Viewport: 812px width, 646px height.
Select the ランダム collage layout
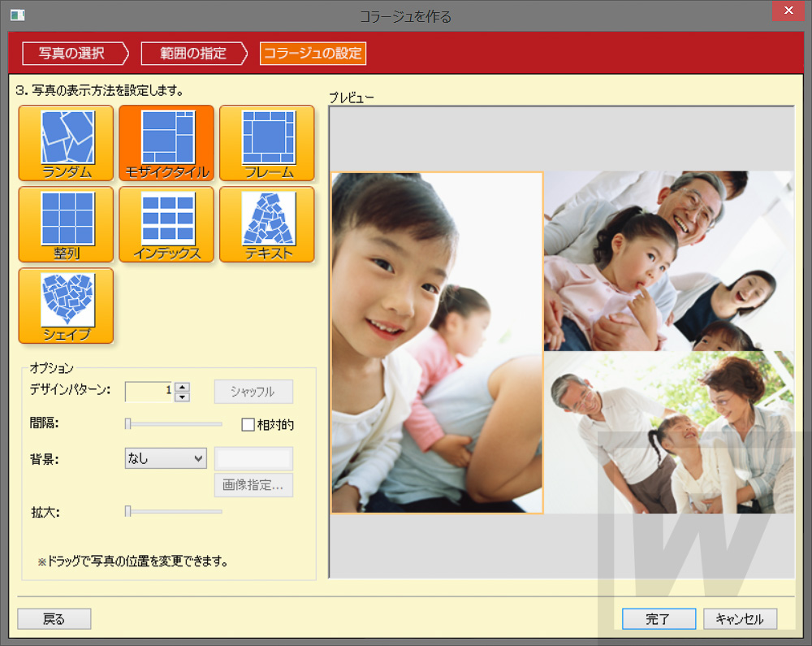[x=66, y=143]
